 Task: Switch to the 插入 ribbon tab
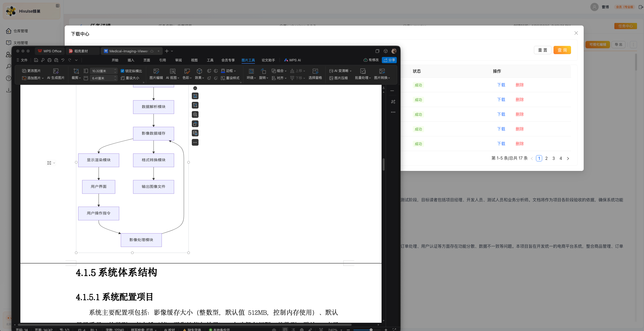(131, 60)
